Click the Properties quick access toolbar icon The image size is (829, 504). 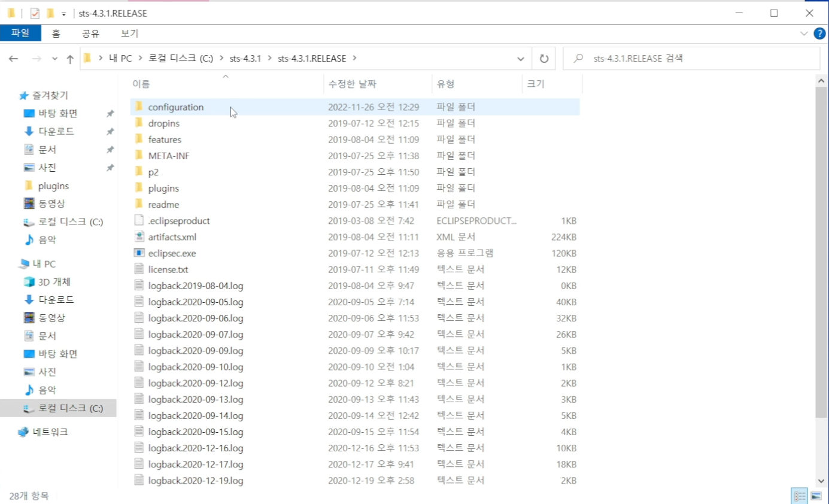(x=34, y=13)
